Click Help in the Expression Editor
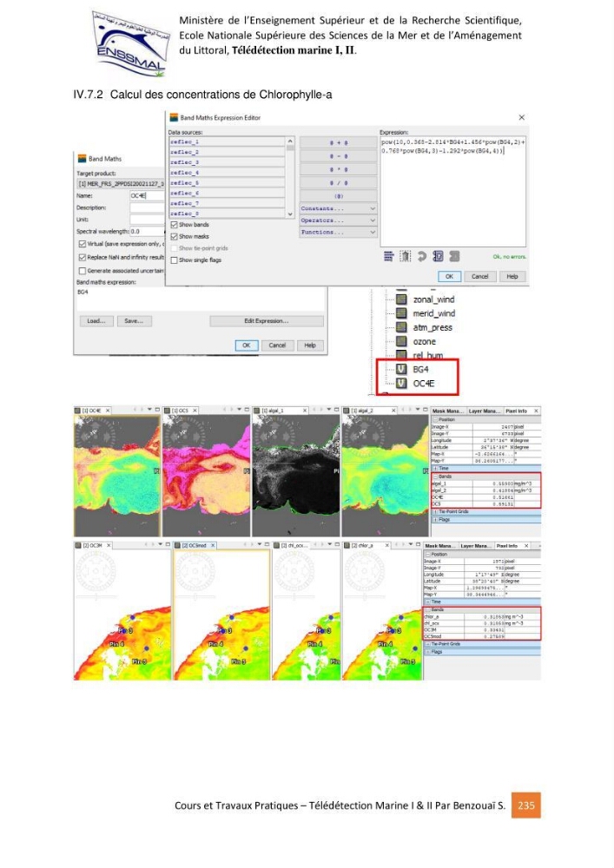 (512, 276)
